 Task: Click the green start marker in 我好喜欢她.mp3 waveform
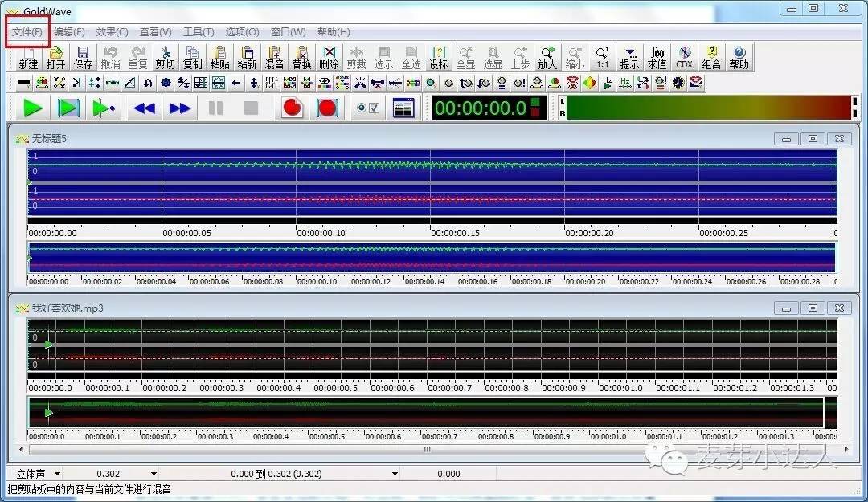point(49,345)
